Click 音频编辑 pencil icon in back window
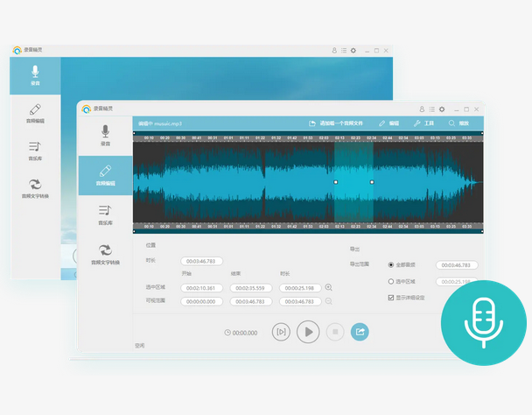 point(35,109)
